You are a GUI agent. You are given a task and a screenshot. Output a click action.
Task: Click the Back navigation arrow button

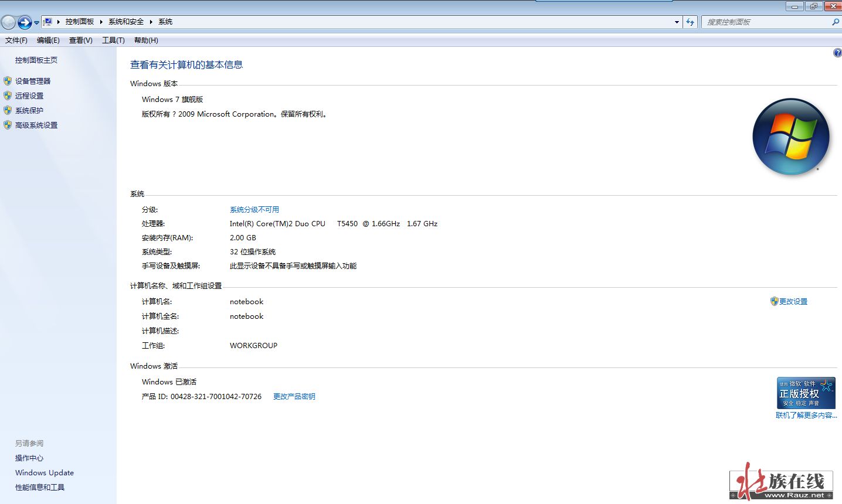coord(8,22)
